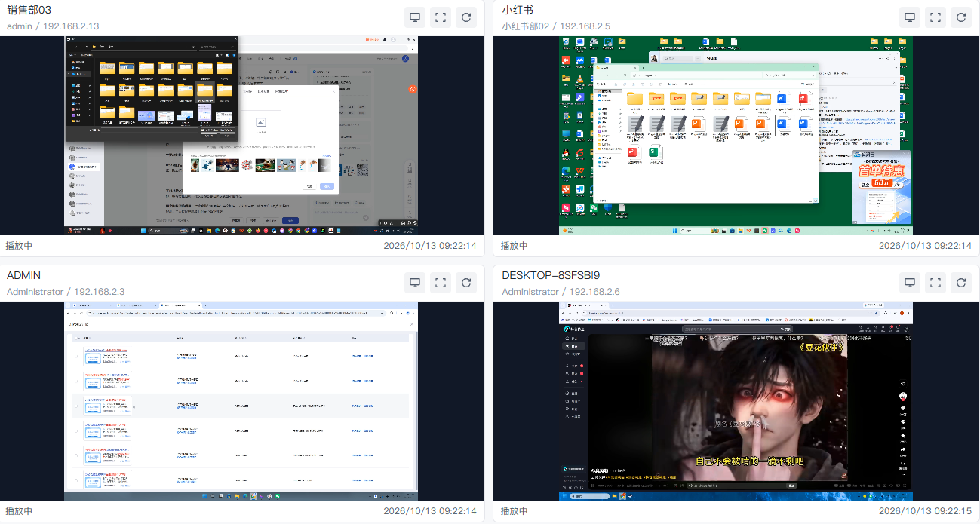This screenshot has height=524, width=980.
Task: Click the timestamp on the 销售部03 panel
Action: pyautogui.click(x=430, y=246)
